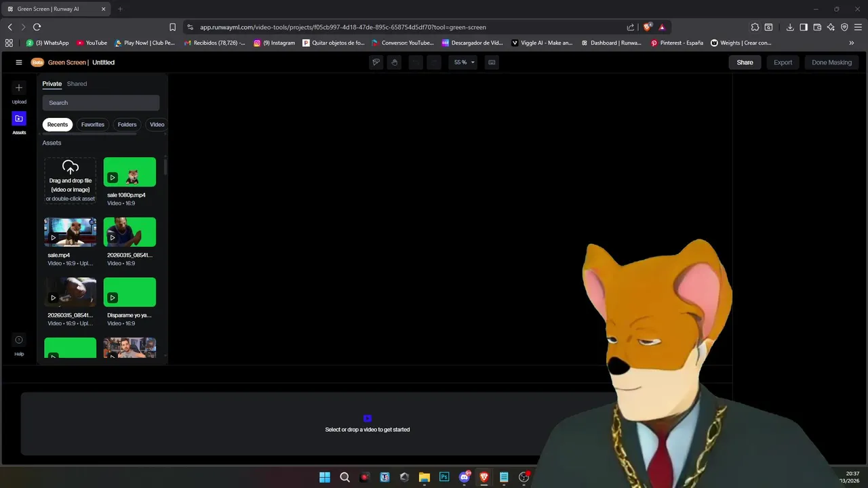
Task: Open Brave Wallet icon
Action: pos(817,27)
